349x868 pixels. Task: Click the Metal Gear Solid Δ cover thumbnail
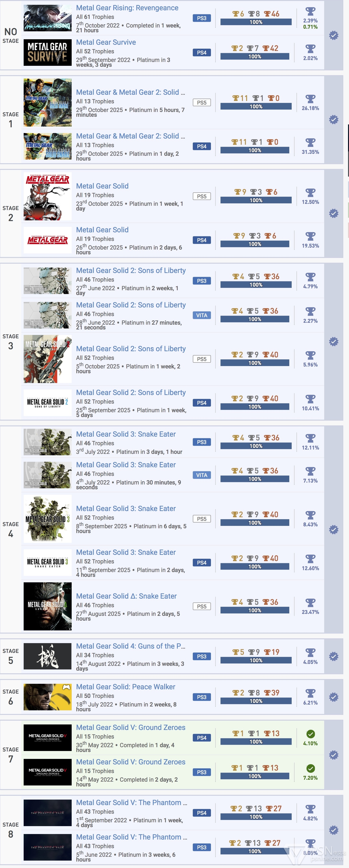tap(48, 606)
